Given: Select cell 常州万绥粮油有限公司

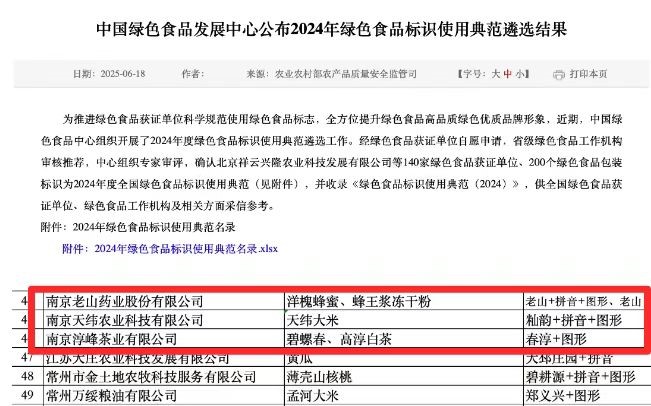Looking at the screenshot, I should [x=164, y=396].
